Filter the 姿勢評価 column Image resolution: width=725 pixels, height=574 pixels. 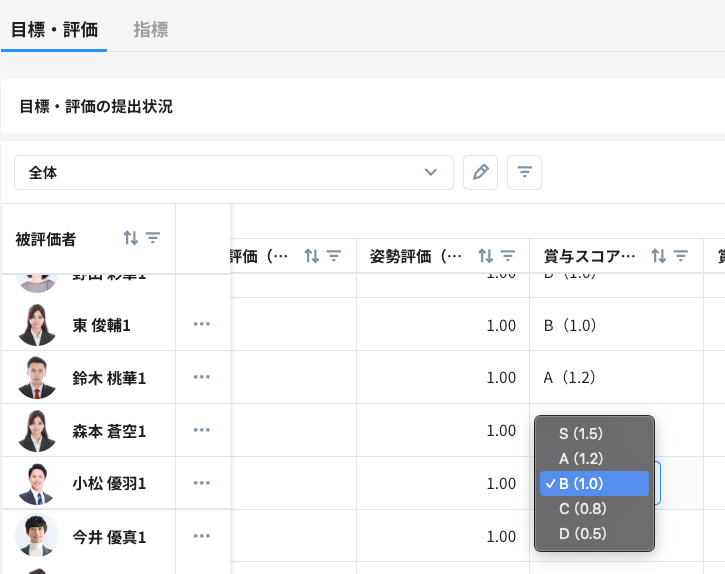[x=508, y=256]
